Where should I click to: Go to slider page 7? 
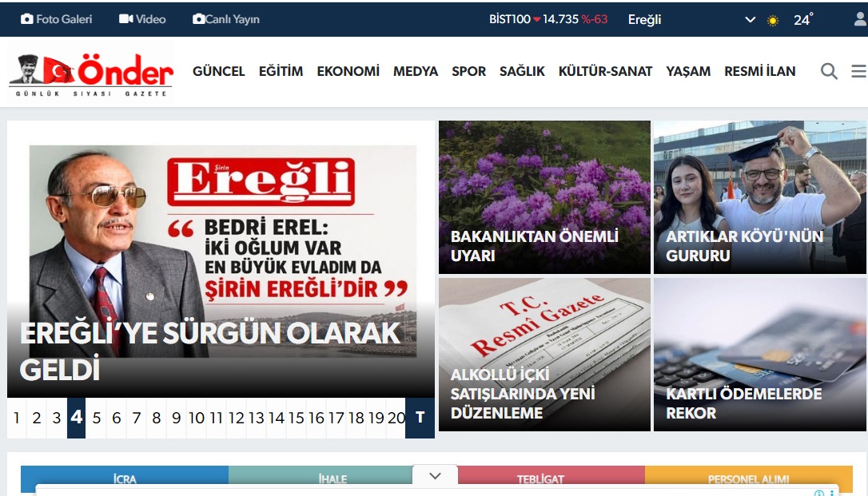click(x=136, y=418)
